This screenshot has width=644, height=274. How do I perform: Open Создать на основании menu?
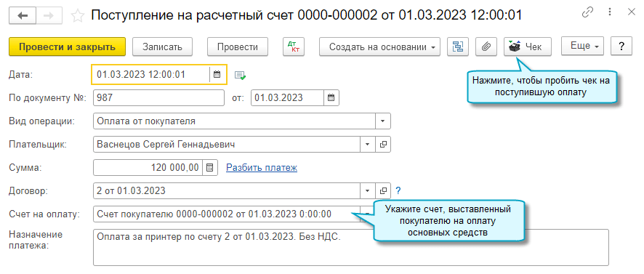[x=380, y=47]
